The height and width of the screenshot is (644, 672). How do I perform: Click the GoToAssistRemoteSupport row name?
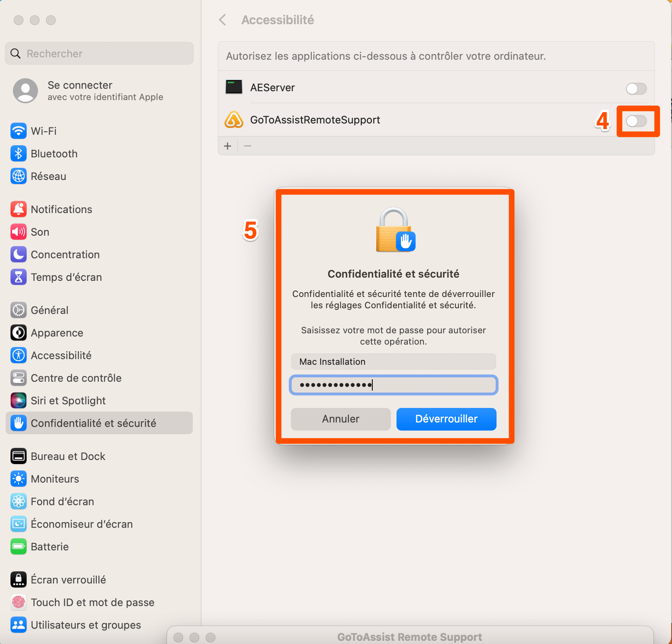[x=315, y=120]
